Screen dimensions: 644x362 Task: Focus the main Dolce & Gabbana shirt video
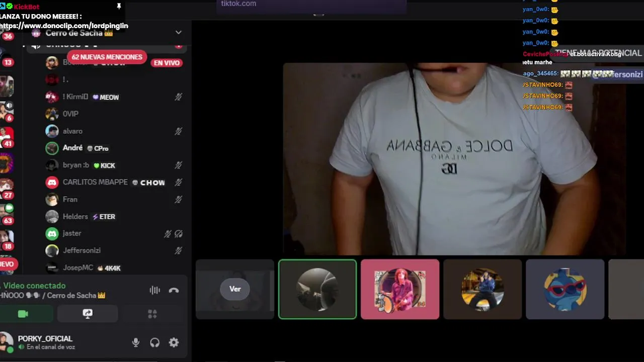(454, 159)
